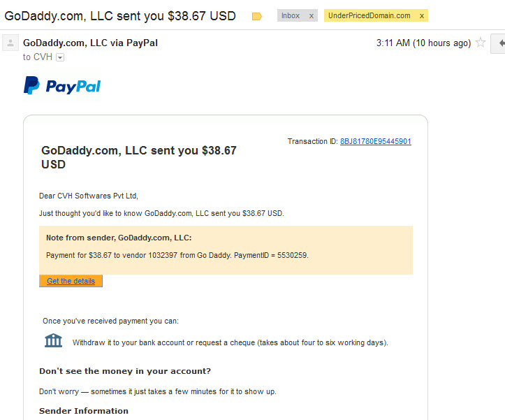Remove the Inbox label with its x
Viewport: 505px width, 420px height.
[311, 16]
